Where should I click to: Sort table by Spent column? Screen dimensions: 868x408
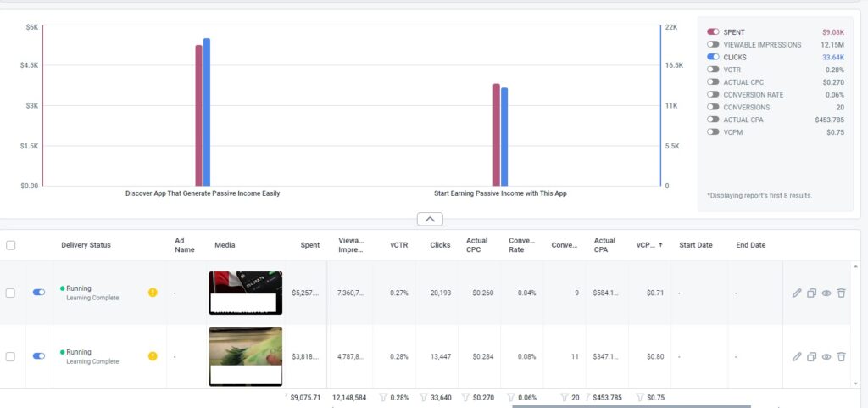(310, 245)
